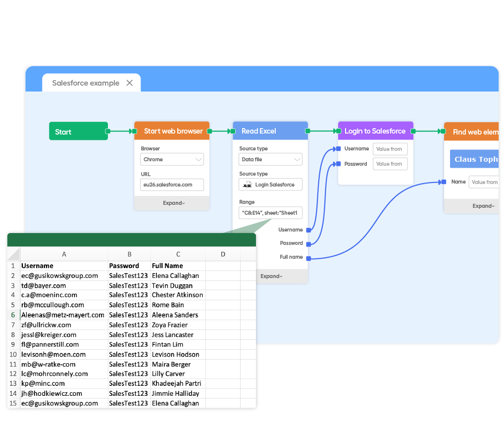Click cell Chester Atkinson
The height and width of the screenshot is (422, 504).
point(178,295)
